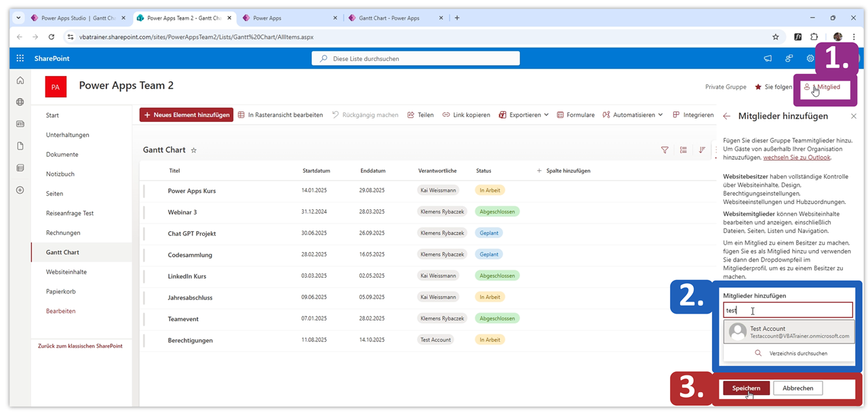Viewport: 868px width, 412px height.
Task: Click Neues Element hinzufügen button
Action: pyautogui.click(x=186, y=115)
